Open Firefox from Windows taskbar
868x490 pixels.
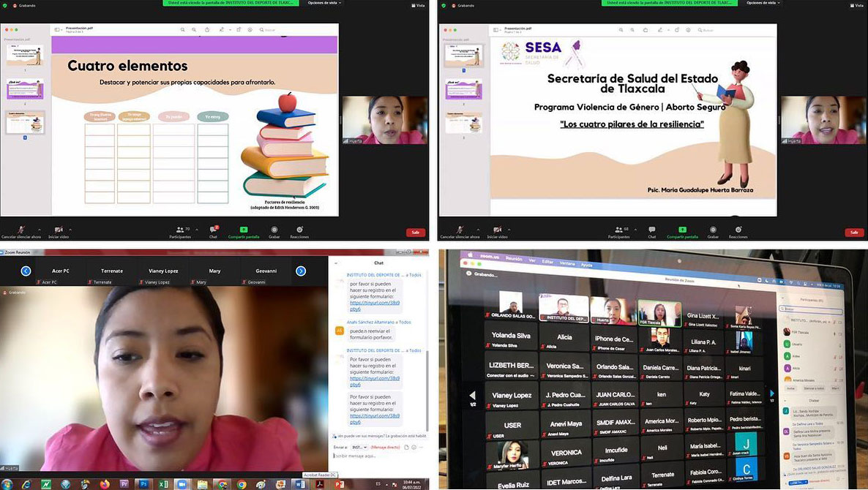[x=105, y=484]
